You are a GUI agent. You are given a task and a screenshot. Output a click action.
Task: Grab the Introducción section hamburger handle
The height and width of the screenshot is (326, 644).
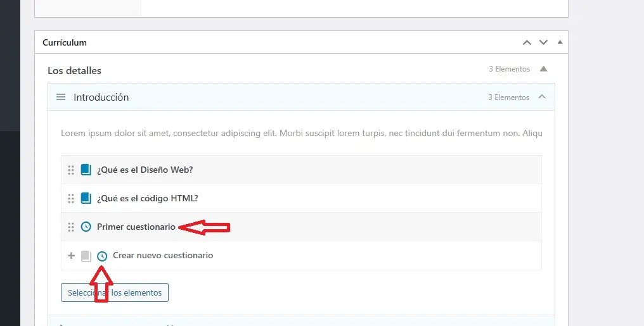pyautogui.click(x=61, y=97)
